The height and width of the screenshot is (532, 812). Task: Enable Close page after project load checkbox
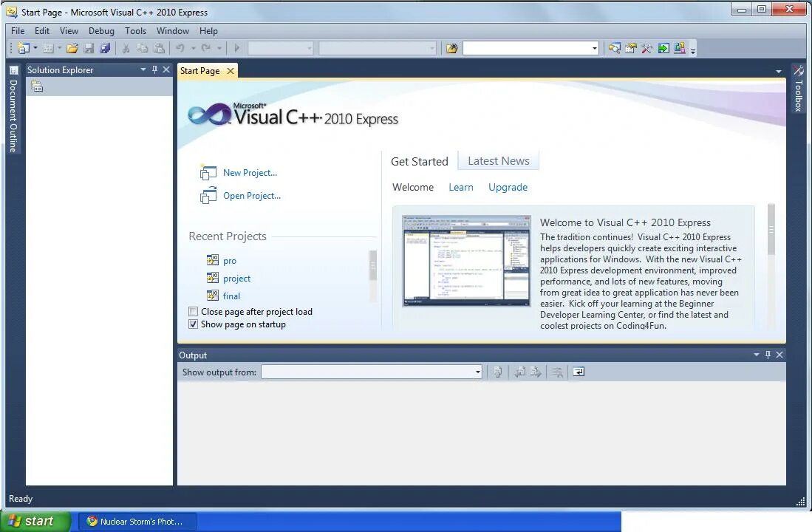coord(193,311)
